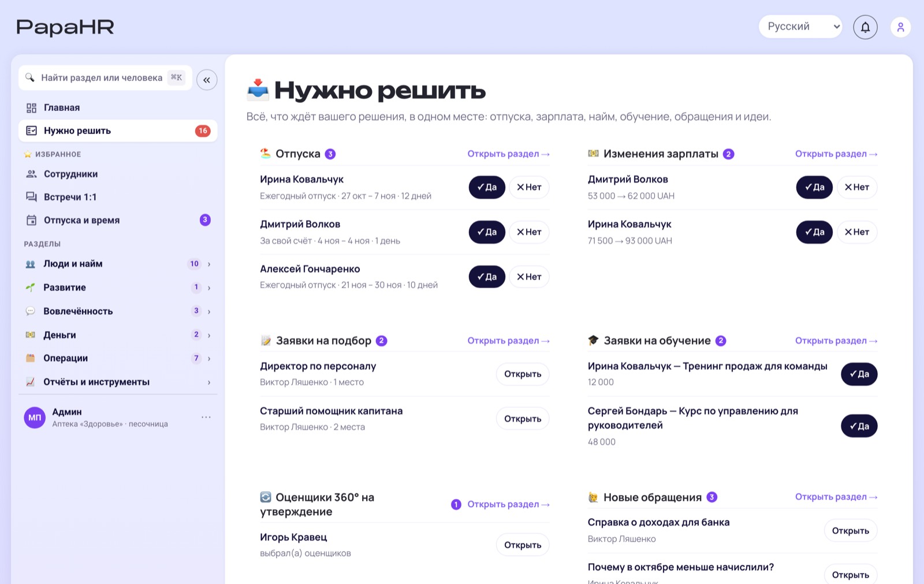Collapse sidebar with double-chevron icon
The width and height of the screenshot is (924, 584).
point(207,80)
